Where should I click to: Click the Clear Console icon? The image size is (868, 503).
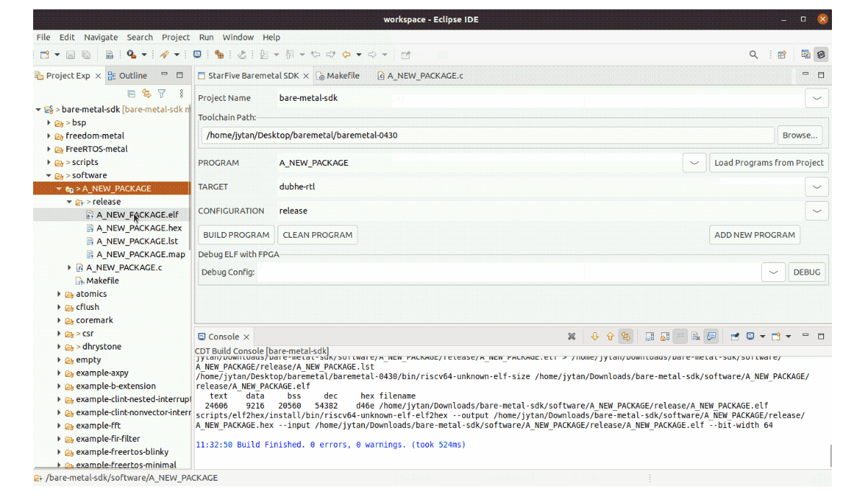pyautogui.click(x=696, y=337)
